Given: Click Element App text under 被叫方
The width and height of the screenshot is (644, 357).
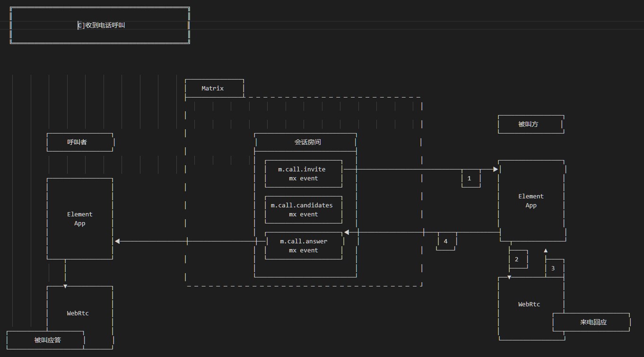Looking at the screenshot, I should coord(531,201).
